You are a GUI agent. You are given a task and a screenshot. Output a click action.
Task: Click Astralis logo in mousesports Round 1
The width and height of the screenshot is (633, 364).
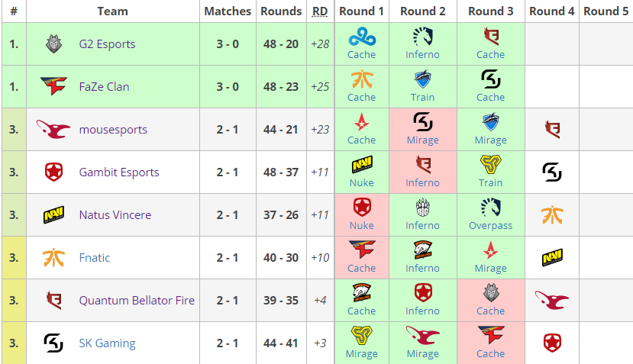[362, 122]
